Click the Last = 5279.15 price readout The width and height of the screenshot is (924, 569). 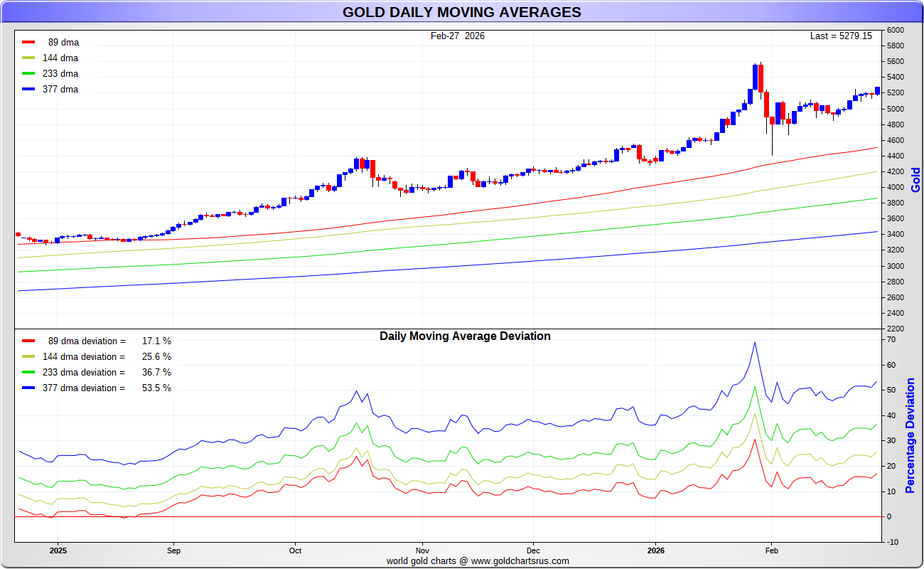pos(841,36)
